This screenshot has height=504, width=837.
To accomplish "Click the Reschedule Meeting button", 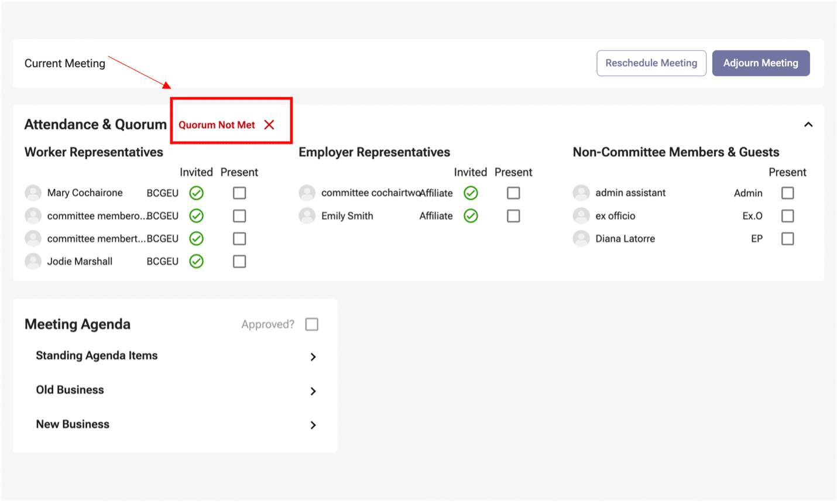I will coord(651,63).
